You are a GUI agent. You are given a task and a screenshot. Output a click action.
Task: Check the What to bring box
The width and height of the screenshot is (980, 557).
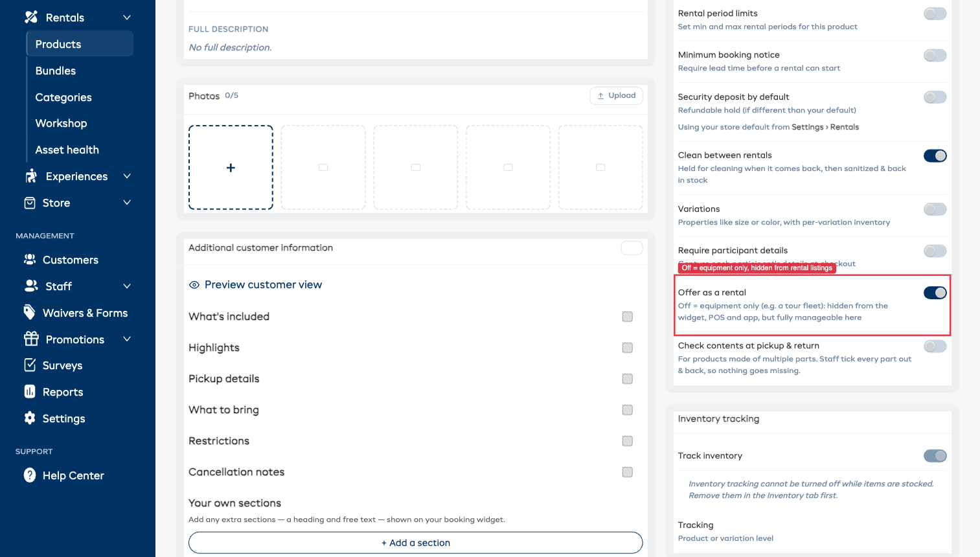[x=627, y=410]
